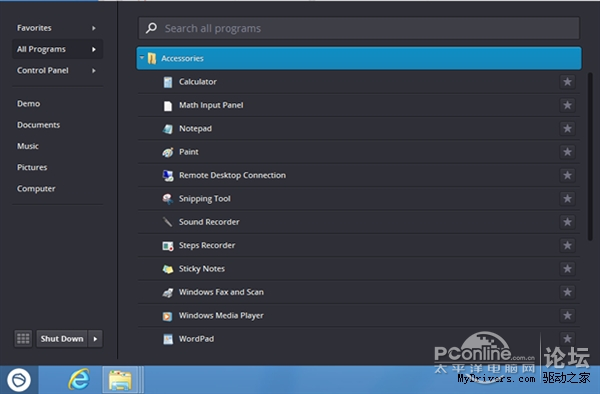Launch the Calculator text entry
Screen dimensions: 600x394
click(x=197, y=82)
